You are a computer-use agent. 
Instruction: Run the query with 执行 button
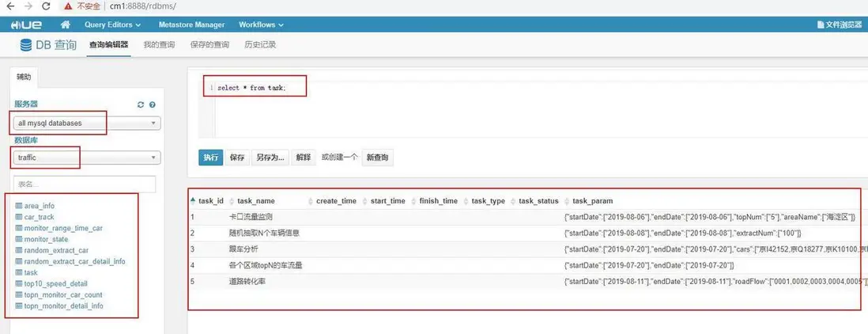(210, 158)
